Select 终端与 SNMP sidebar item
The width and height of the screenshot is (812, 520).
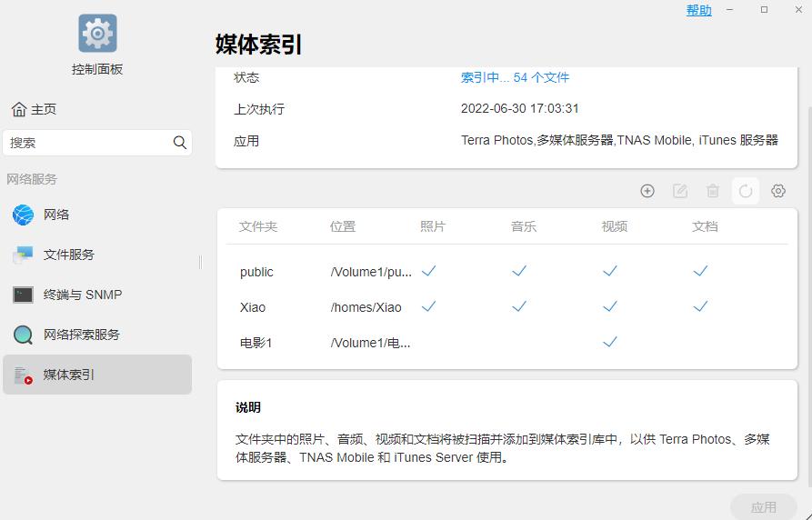(x=82, y=295)
